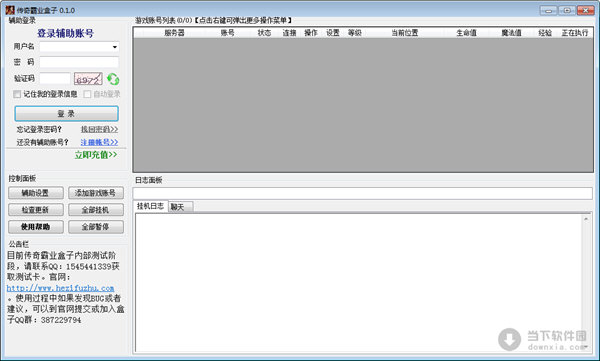
Task: Click the 全部暂停 button
Action: coord(96,227)
